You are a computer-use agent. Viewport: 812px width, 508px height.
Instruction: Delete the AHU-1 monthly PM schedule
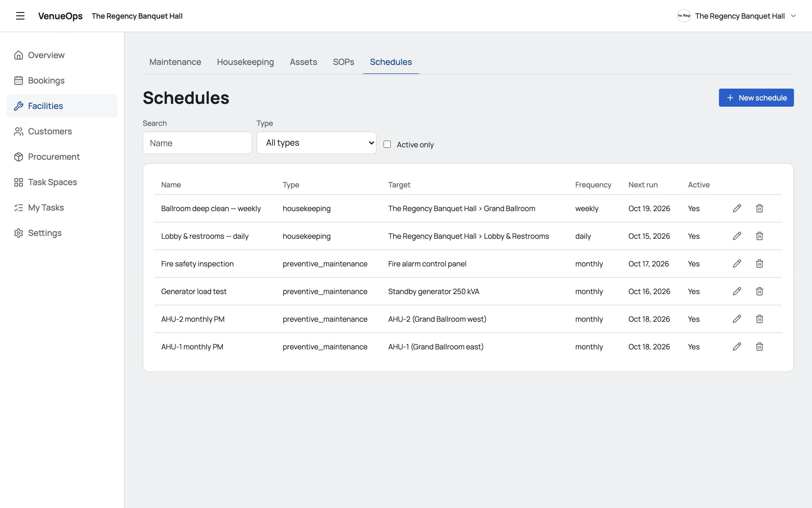(x=759, y=346)
